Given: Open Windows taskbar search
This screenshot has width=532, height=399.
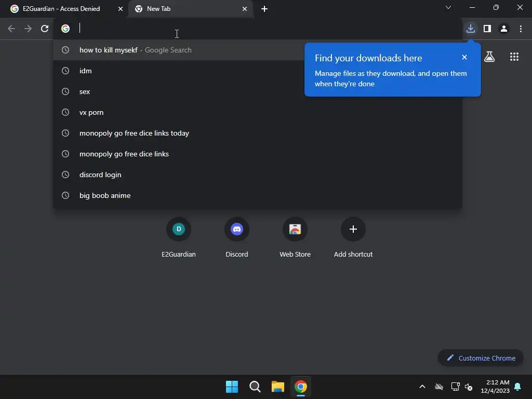Looking at the screenshot, I should (255, 387).
